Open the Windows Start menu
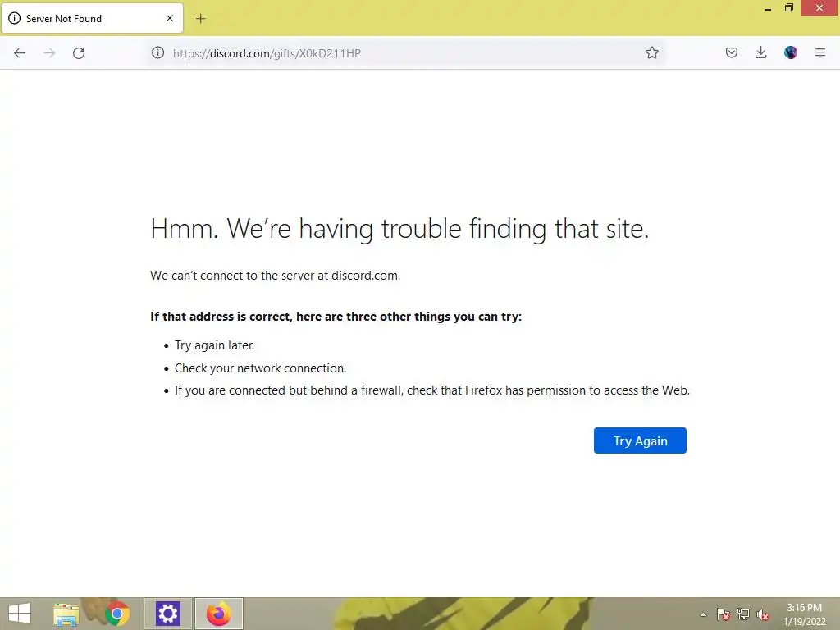Screen dimensions: 840x630 point(20,614)
